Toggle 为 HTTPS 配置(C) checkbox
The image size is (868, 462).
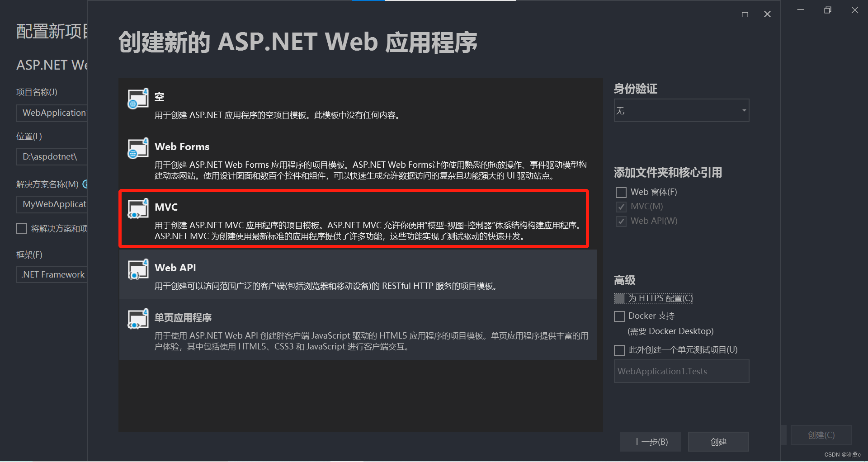(x=619, y=298)
